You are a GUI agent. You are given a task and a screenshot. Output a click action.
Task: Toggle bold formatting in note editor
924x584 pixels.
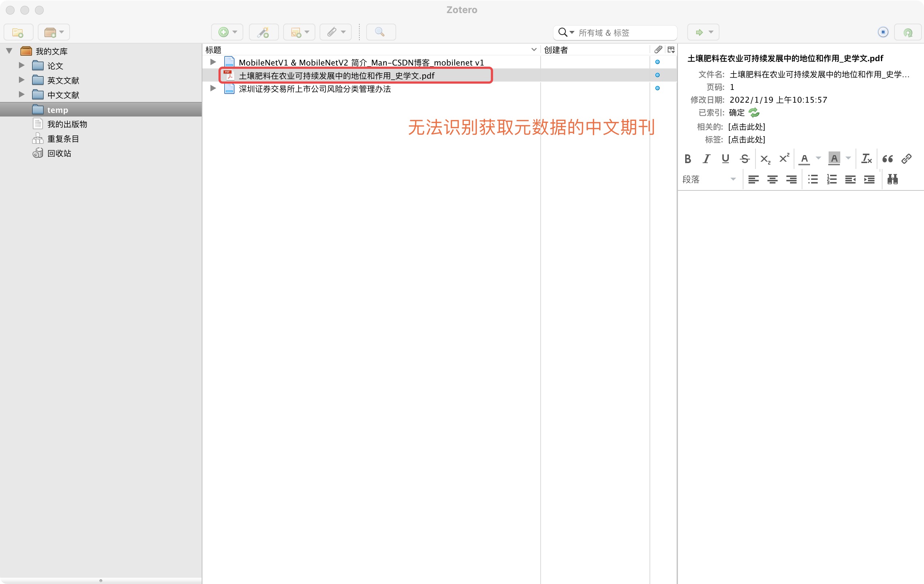tap(688, 158)
